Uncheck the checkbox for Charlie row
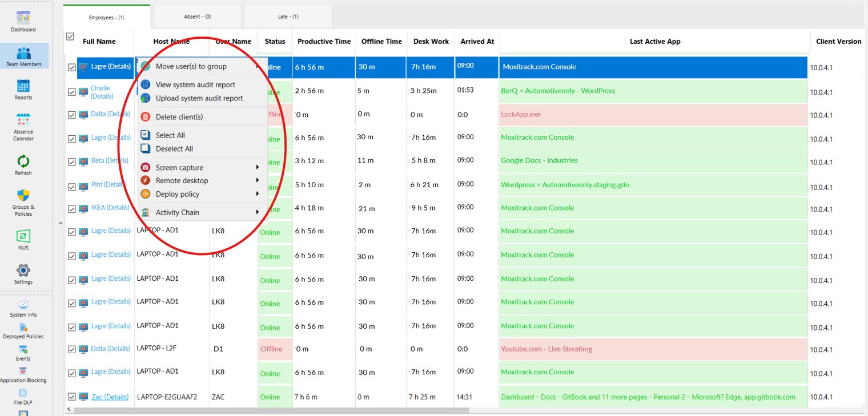The height and width of the screenshot is (416, 868). tap(72, 92)
